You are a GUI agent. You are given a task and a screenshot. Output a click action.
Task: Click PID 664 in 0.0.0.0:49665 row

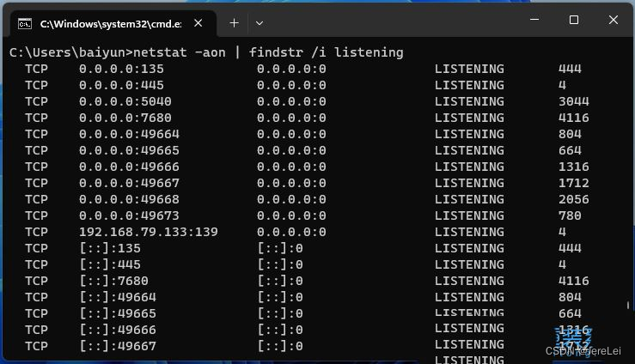[570, 150]
